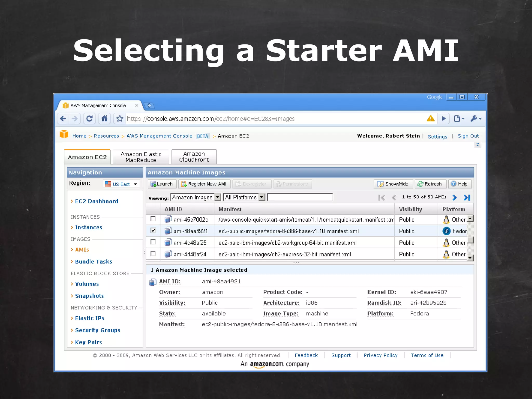Open Bundle Tasks in navigation
This screenshot has height=399, width=532.
click(x=94, y=262)
